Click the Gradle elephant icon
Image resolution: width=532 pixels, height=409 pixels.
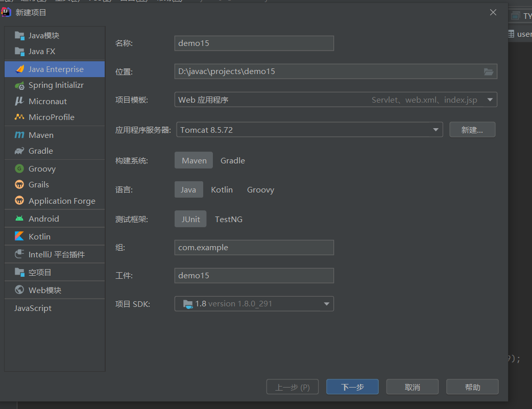coord(19,151)
